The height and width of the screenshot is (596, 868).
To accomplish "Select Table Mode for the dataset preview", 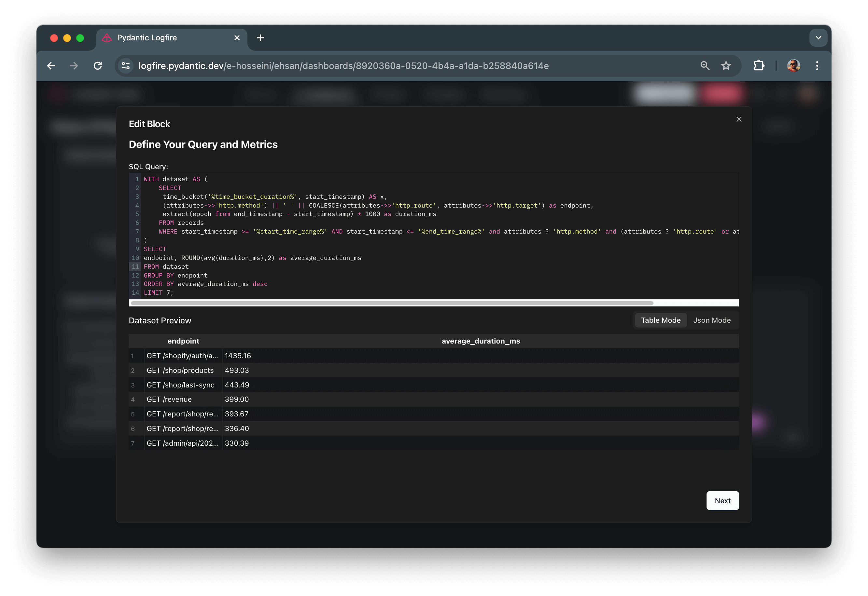I will click(661, 320).
